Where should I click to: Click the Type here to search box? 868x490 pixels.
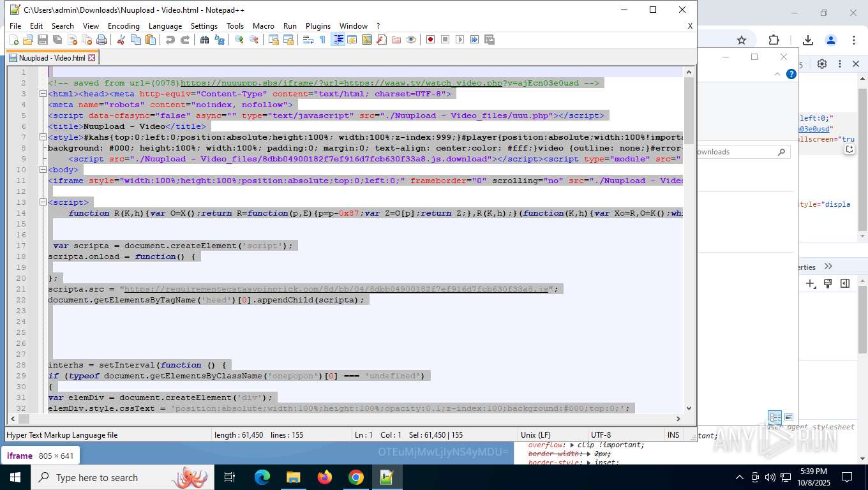122,477
